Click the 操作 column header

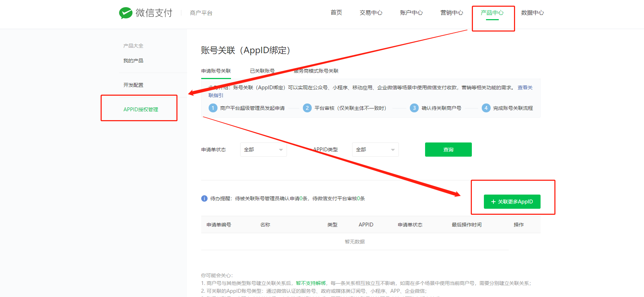tap(519, 225)
